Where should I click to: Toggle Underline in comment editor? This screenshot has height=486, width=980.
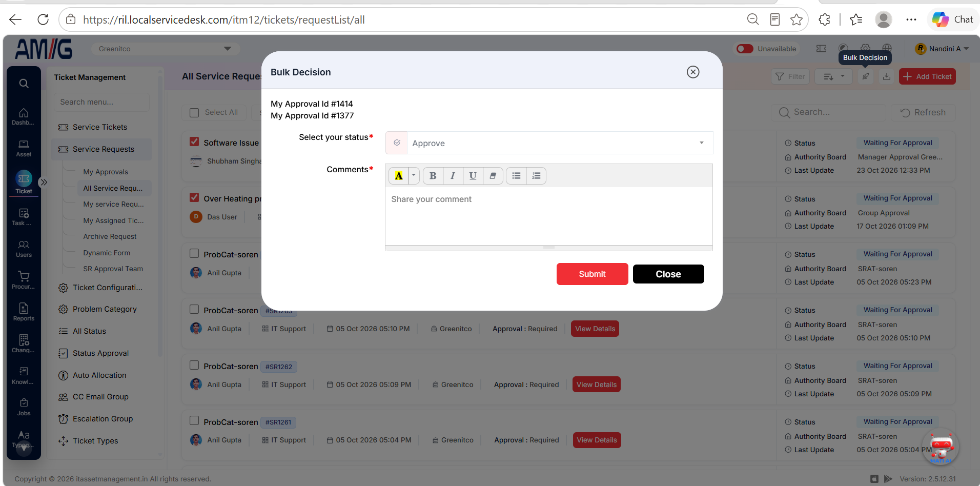click(x=473, y=176)
